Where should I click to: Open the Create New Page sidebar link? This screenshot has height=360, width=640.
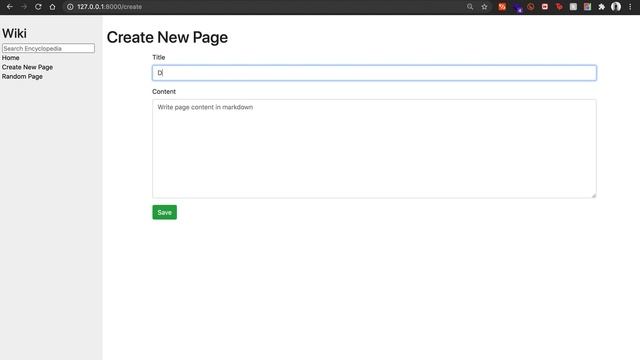pos(27,67)
